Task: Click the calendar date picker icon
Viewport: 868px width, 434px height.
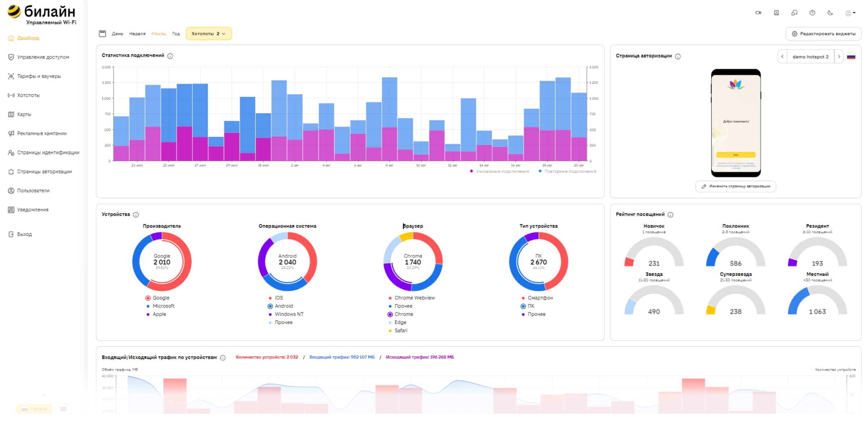Action: click(102, 34)
